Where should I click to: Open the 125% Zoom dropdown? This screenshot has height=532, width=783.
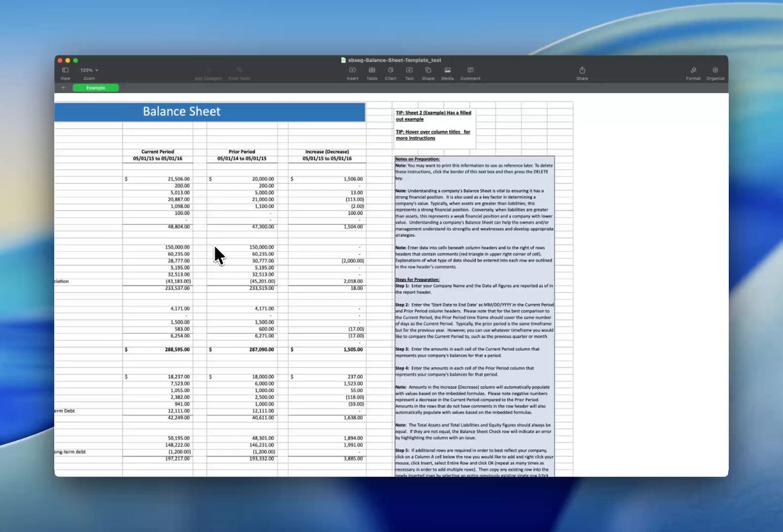click(89, 70)
